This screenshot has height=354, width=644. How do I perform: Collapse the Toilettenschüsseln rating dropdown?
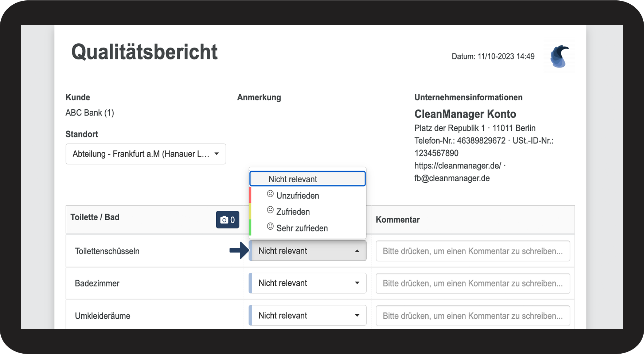pyautogui.click(x=308, y=251)
